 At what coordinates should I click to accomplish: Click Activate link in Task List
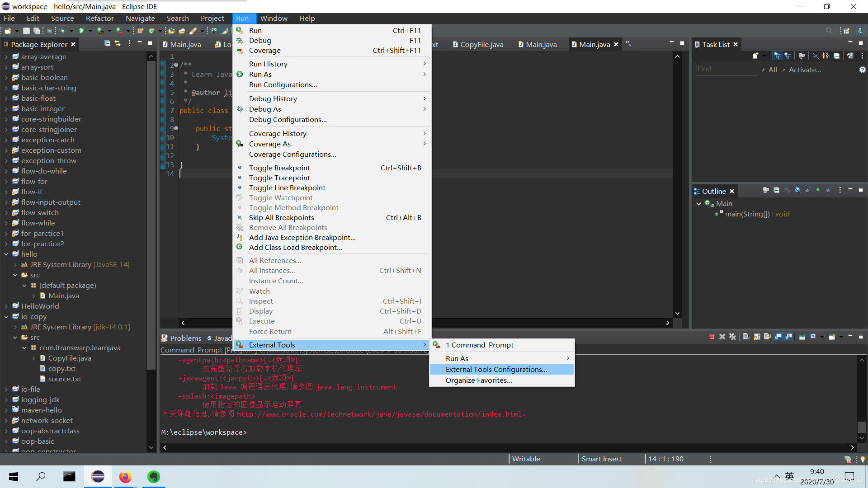pos(805,70)
